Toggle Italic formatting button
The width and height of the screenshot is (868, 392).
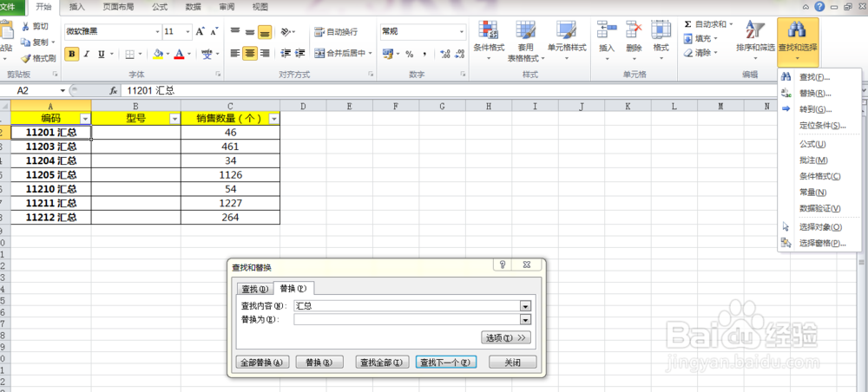(86, 54)
